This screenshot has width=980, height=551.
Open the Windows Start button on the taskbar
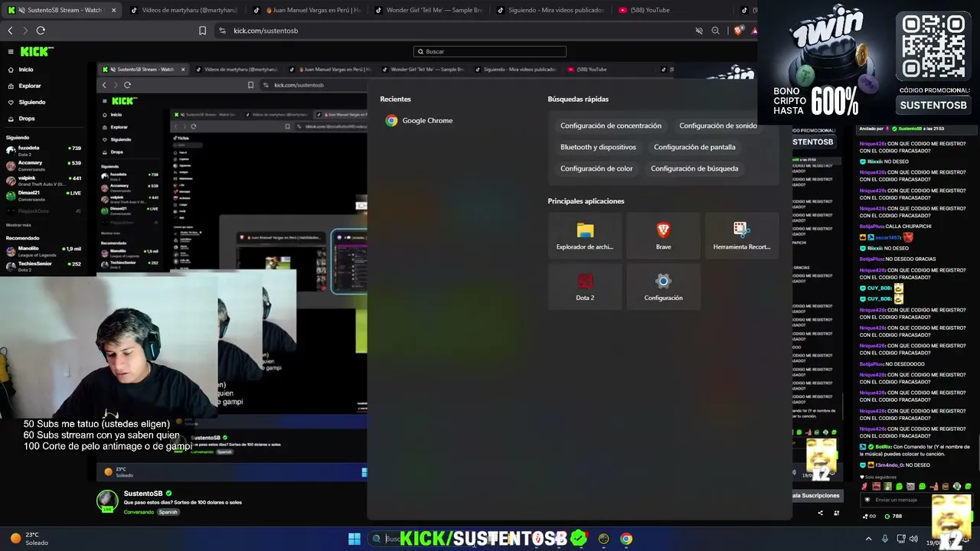354,539
